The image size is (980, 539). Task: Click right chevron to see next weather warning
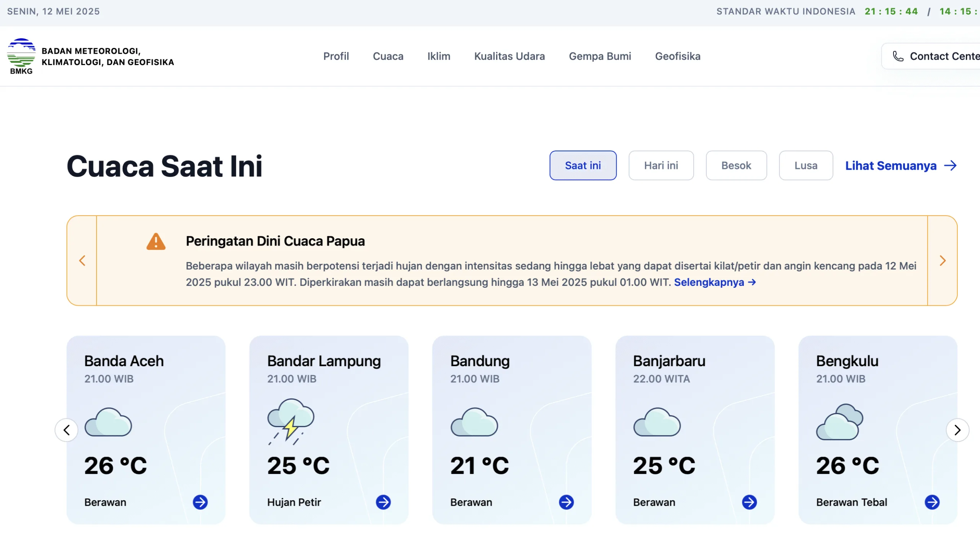(943, 260)
